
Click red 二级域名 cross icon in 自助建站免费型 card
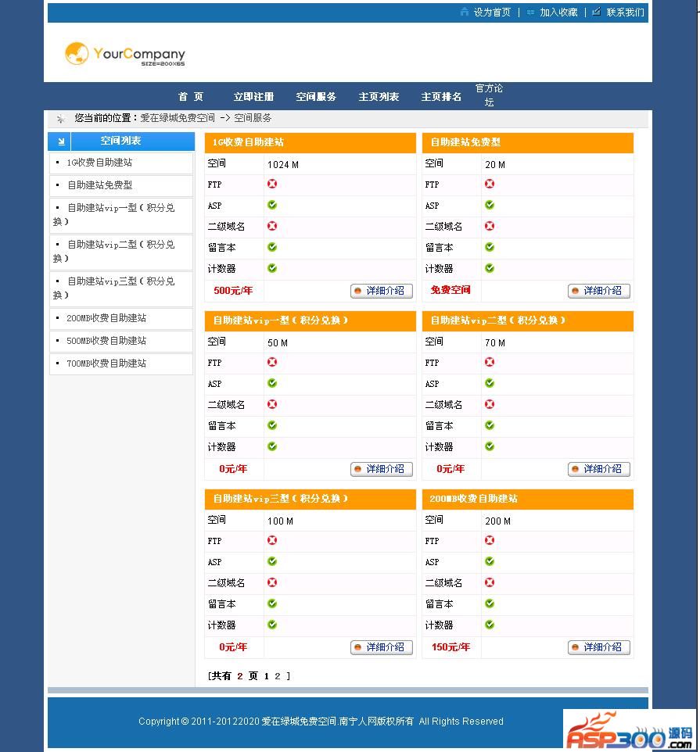490,226
